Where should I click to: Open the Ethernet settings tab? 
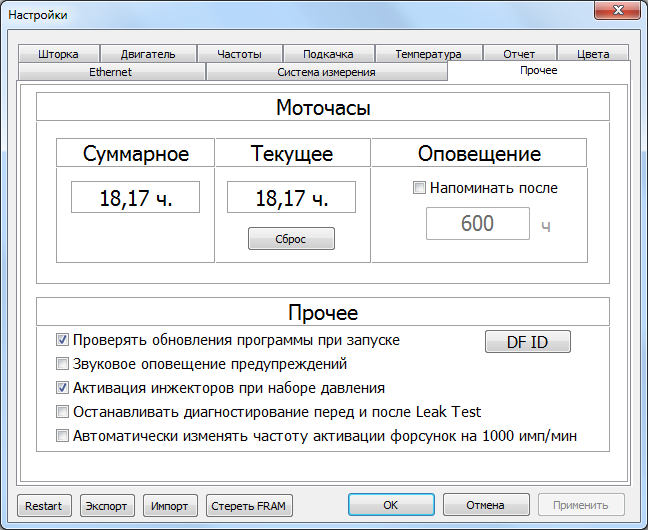111,72
